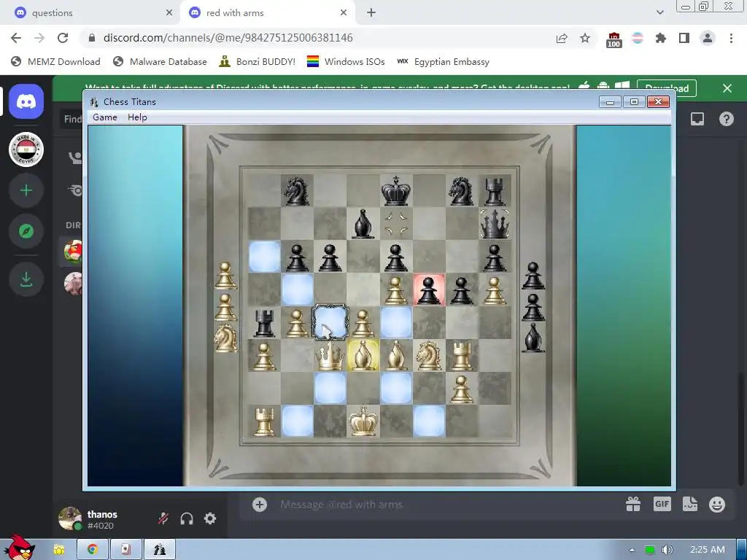The image size is (747, 560).
Task: Bookmark this page with the star icon
Action: click(x=585, y=38)
